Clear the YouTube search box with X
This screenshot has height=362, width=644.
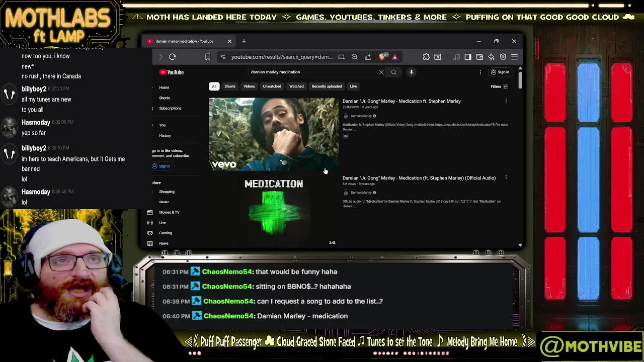[381, 72]
